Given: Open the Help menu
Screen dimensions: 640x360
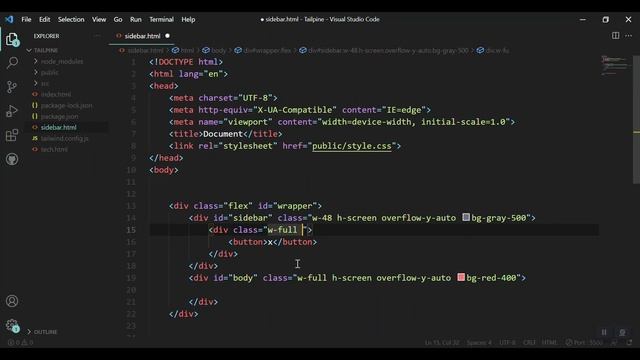Looking at the screenshot, I should [x=188, y=19].
